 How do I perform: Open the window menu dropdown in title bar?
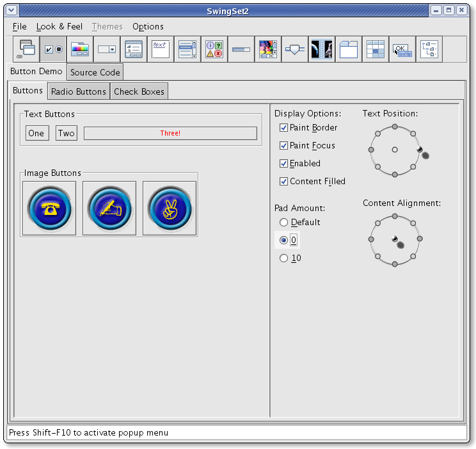coord(12,11)
